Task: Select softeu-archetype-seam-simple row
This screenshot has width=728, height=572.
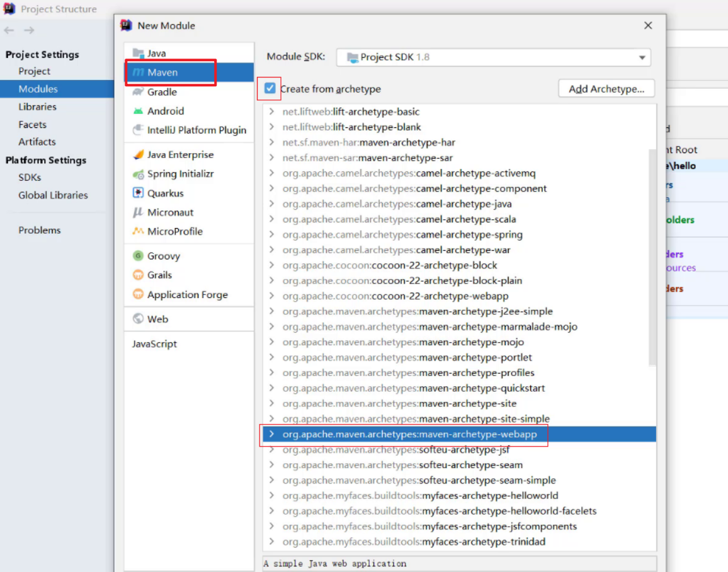Action: [x=460, y=479]
